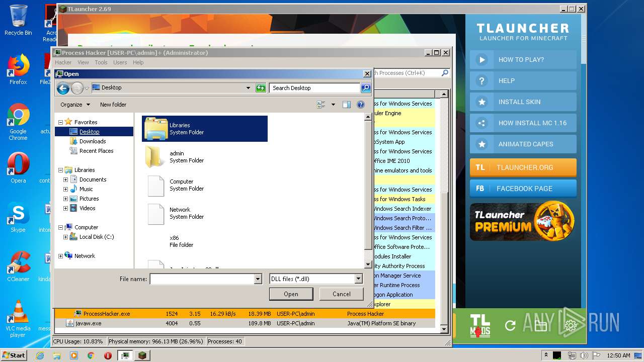644x362 pixels.
Task: Open Google Chrome desktop icon
Action: (x=18, y=122)
